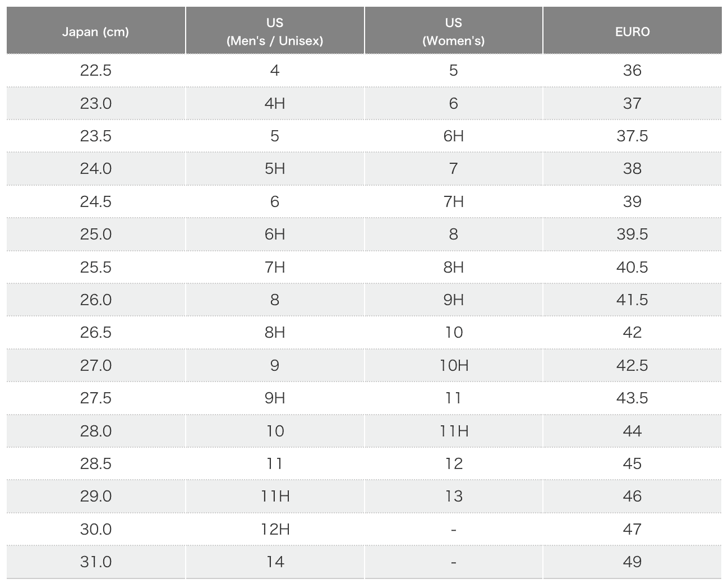Click the women's size 12 cell
This screenshot has width=728, height=588.
point(453,463)
